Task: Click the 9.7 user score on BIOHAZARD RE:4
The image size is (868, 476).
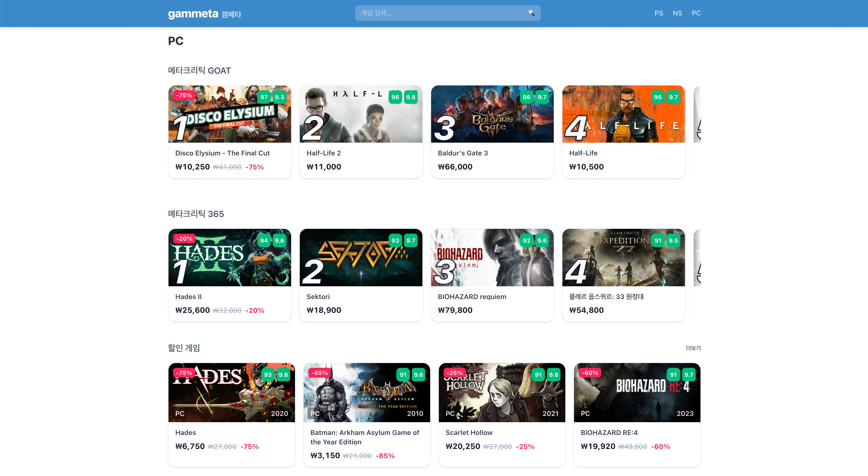Action: tap(689, 375)
